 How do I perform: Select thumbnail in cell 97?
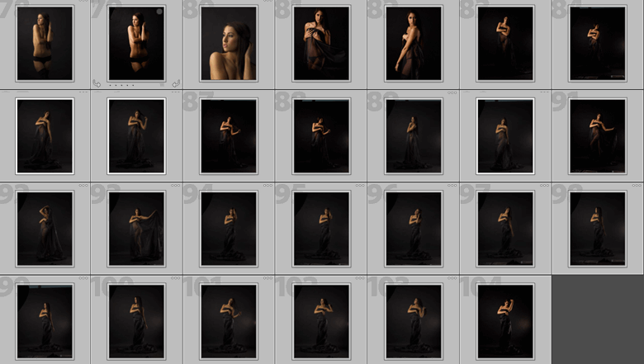pos(505,228)
